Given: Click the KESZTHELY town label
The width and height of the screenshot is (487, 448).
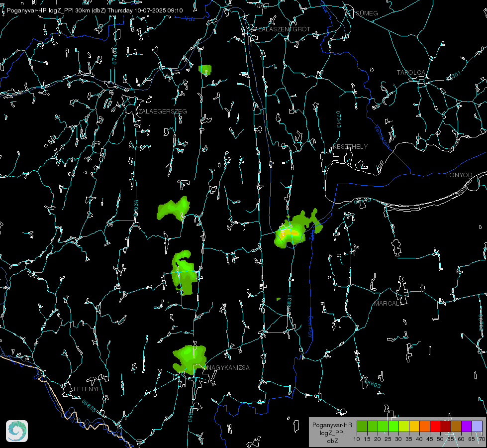Looking at the screenshot, I should tap(350, 146).
